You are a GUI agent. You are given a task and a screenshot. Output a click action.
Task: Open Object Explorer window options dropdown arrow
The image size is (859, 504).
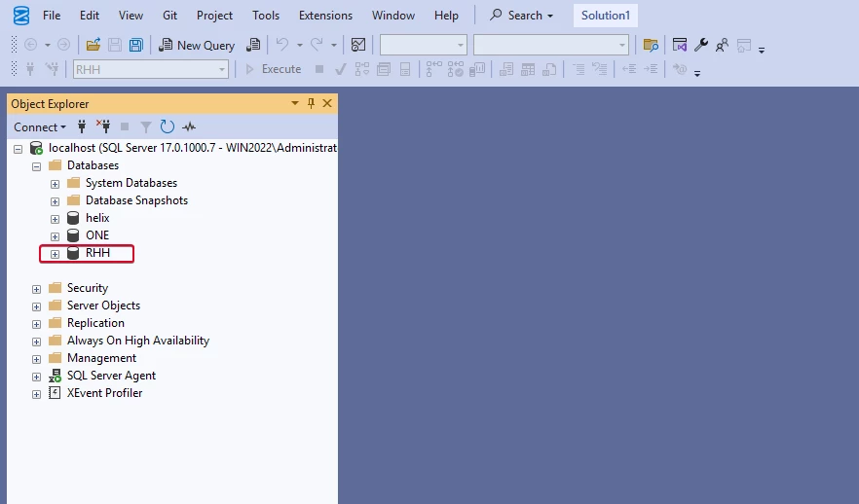coord(295,103)
